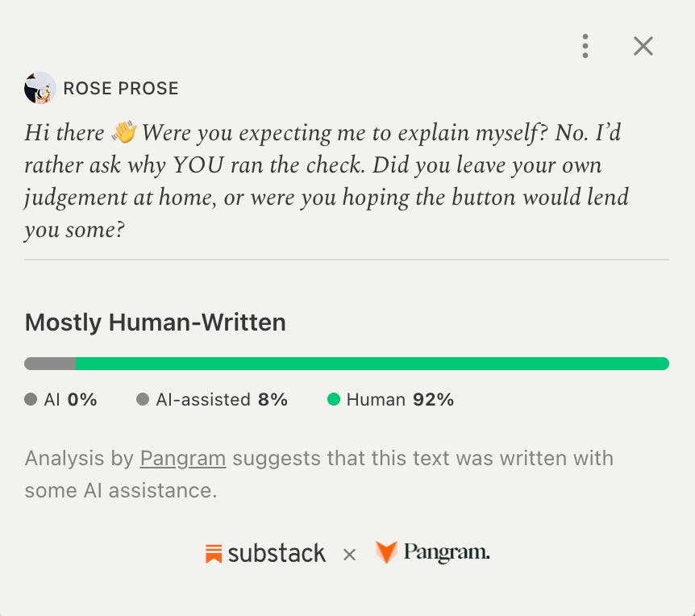Open the three-dot more options menu

(x=585, y=46)
